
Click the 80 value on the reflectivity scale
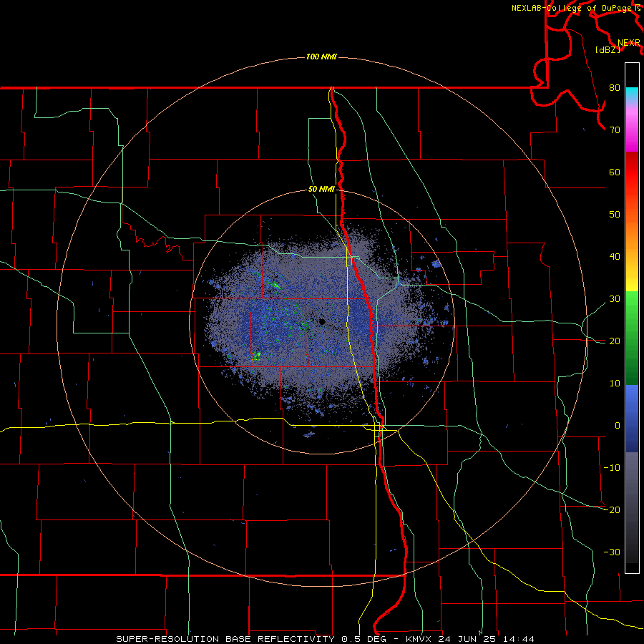615,88
